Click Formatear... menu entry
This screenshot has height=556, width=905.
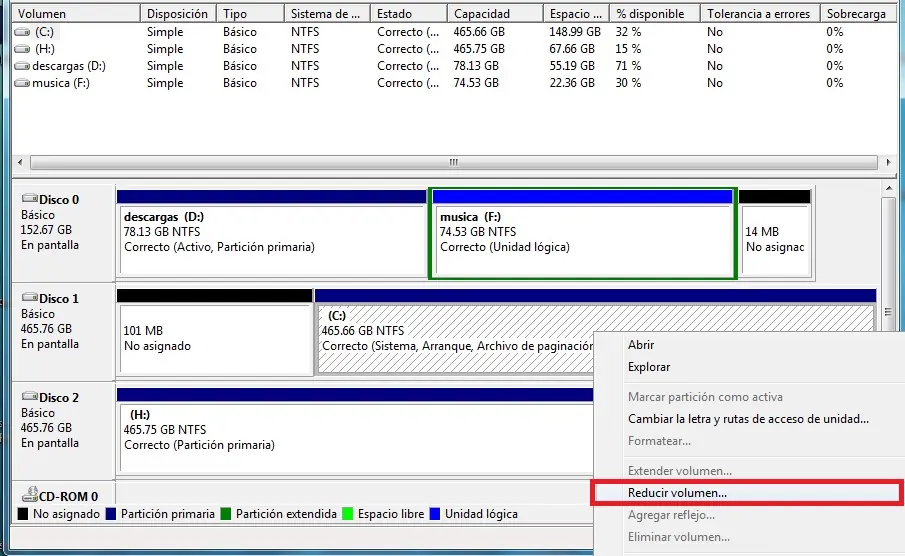[659, 441]
